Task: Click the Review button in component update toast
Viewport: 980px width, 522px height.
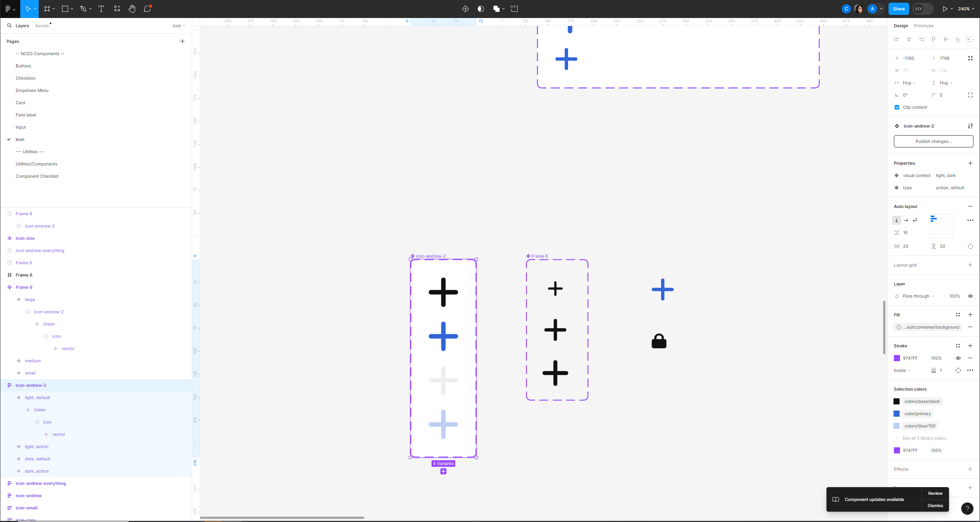Action: (x=934, y=494)
